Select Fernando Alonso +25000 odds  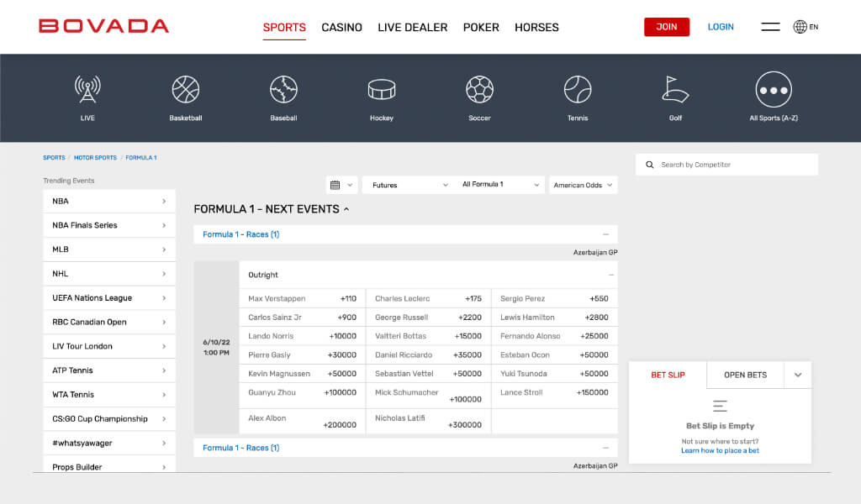click(x=555, y=336)
